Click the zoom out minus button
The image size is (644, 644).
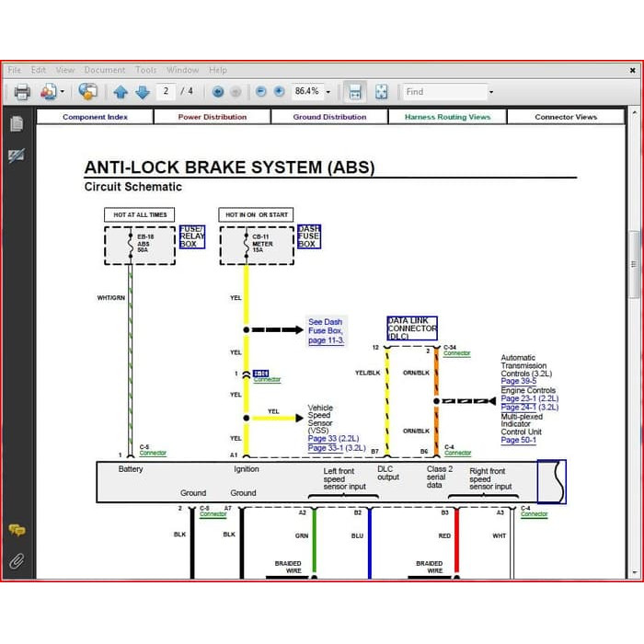(260, 92)
